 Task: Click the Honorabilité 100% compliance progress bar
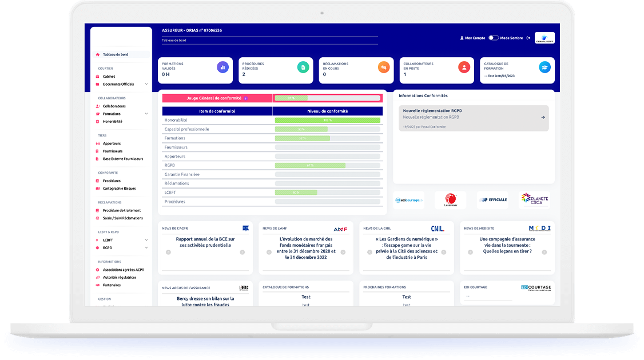click(x=327, y=121)
